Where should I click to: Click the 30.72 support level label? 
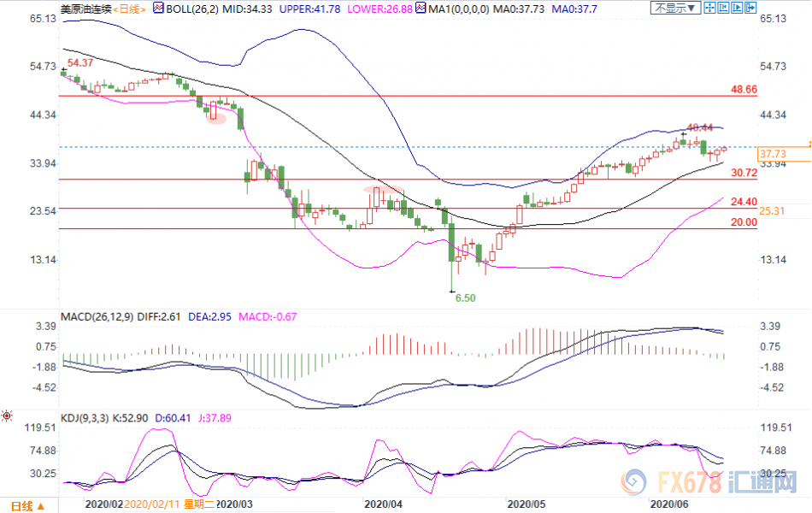(x=744, y=173)
